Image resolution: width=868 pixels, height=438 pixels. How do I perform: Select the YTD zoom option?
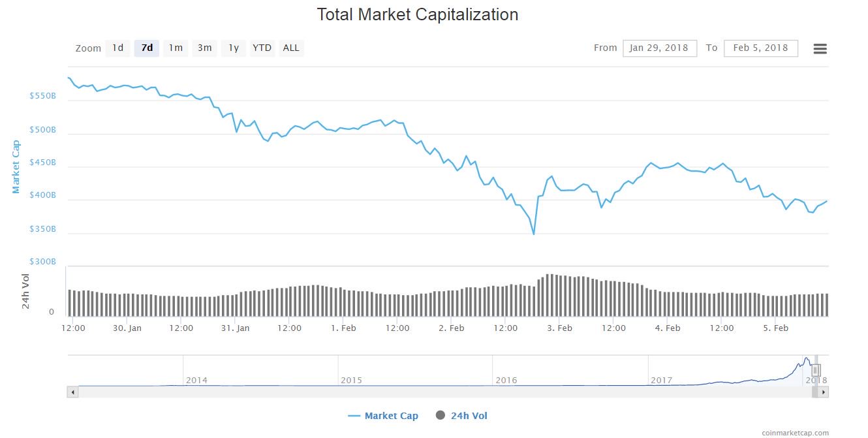click(261, 48)
